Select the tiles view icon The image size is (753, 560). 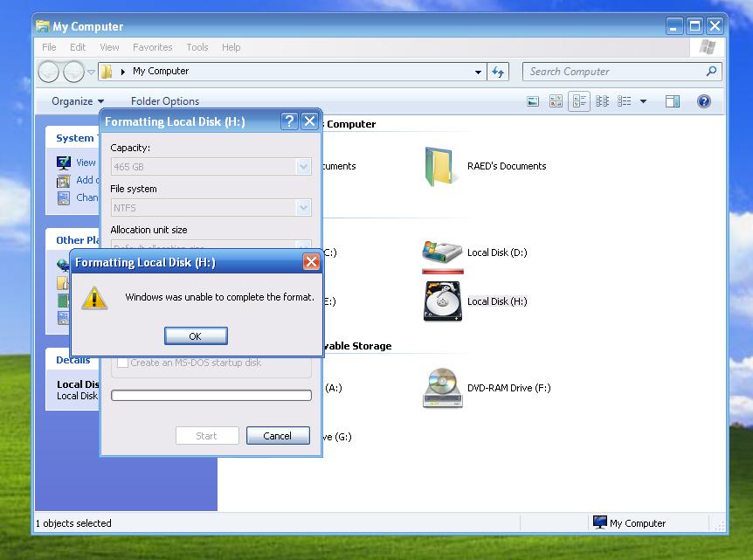pyautogui.click(x=579, y=101)
